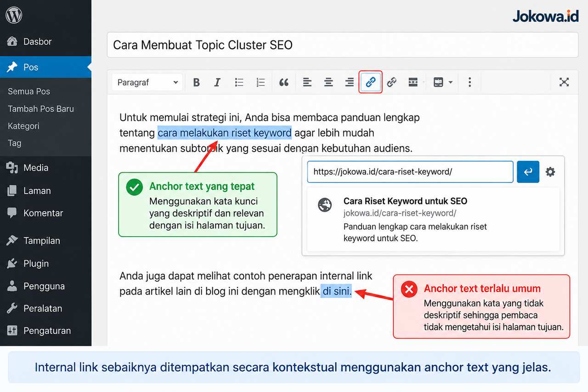Apply blockquote formatting
This screenshot has width=588, height=392.
tap(284, 82)
